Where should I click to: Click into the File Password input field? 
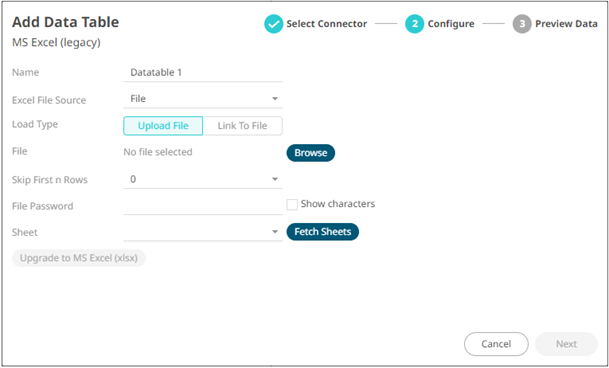pyautogui.click(x=203, y=206)
